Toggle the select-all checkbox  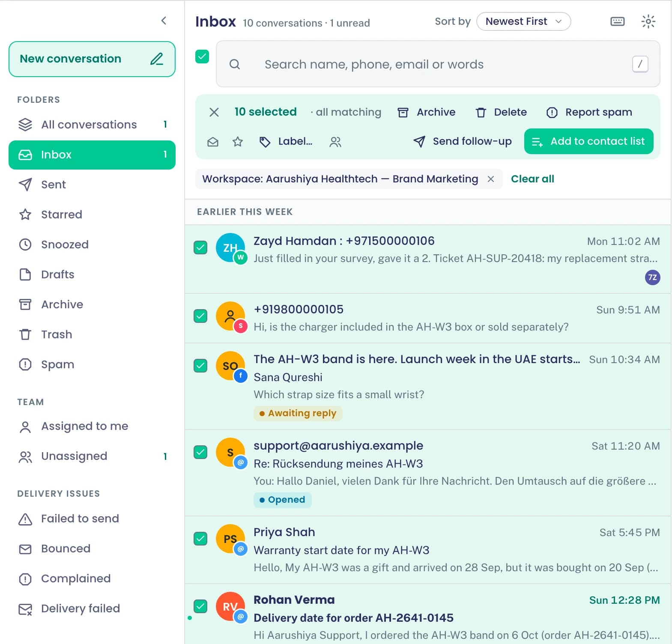202,57
